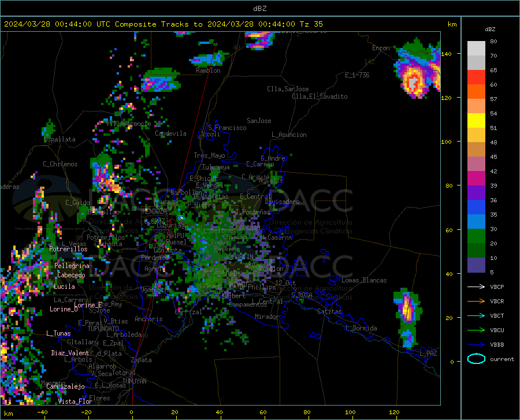
Task: Pick the bright green swatch on the dBZ scale
Action: click(x=476, y=236)
